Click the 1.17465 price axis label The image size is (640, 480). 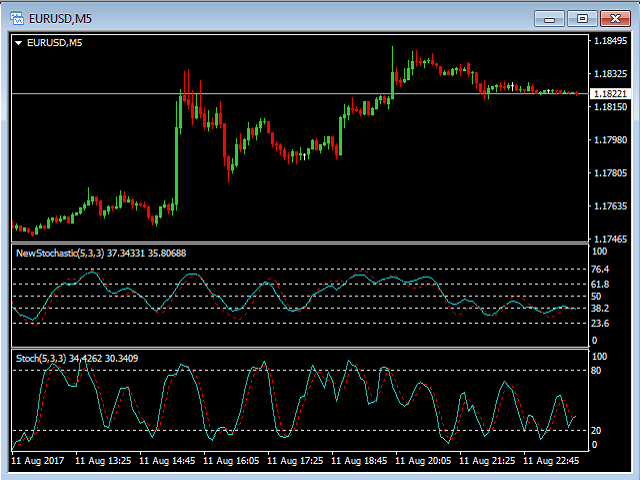pos(610,239)
